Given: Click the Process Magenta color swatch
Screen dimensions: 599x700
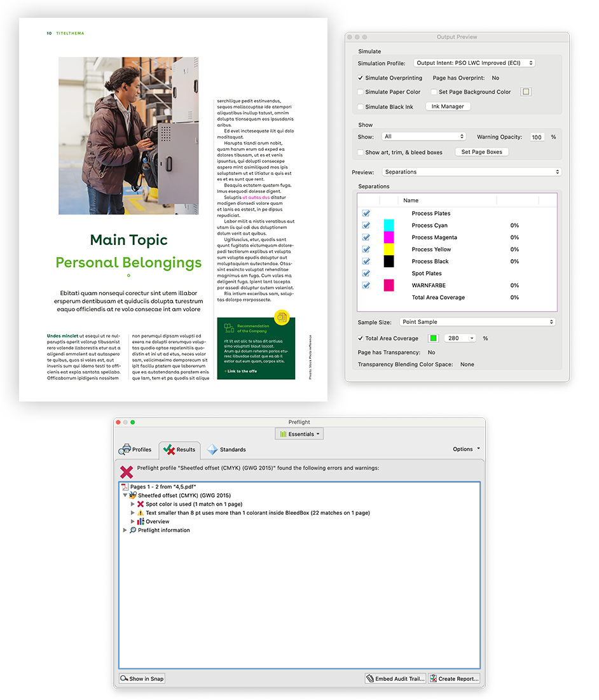Looking at the screenshot, I should pyautogui.click(x=389, y=237).
